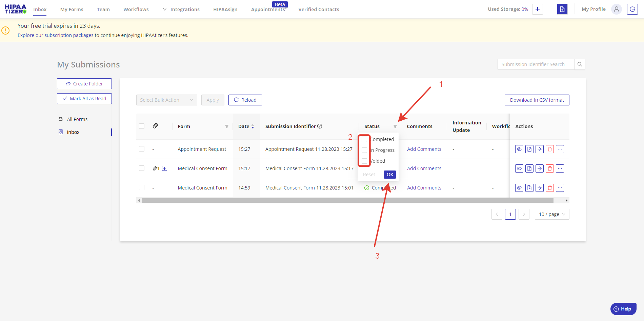Screen dimensions: 644x321
Task: Open more actions for 15:27 Appointment Request
Action: click(560, 149)
